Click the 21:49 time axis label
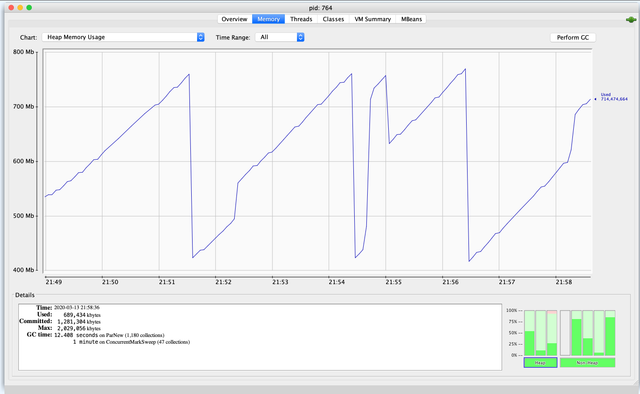Image resolution: width=640 pixels, height=394 pixels. [53, 282]
